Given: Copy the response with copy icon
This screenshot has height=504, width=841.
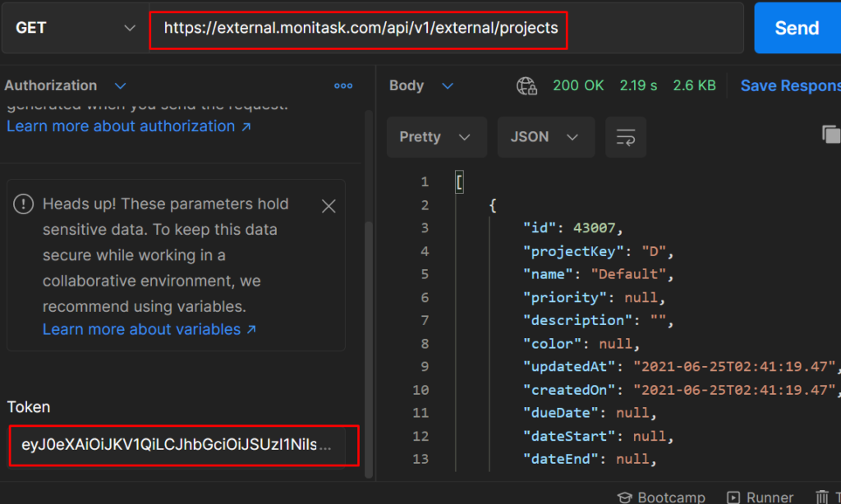Looking at the screenshot, I should coord(831,134).
